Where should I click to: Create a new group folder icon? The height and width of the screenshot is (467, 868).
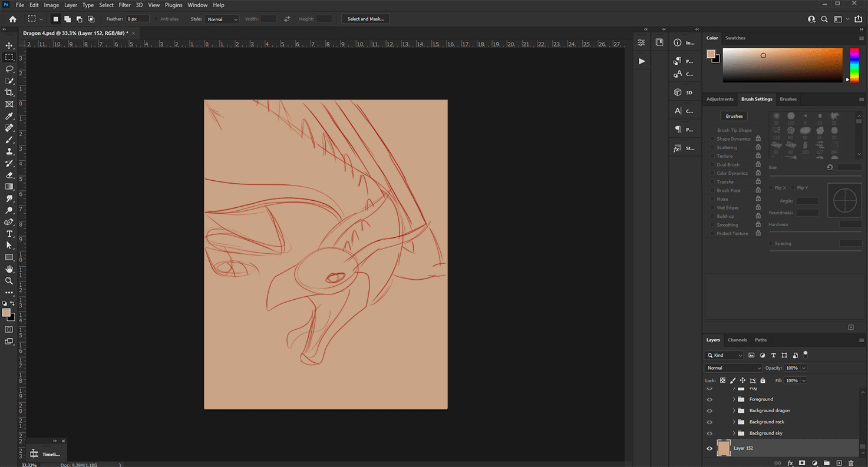click(826, 463)
